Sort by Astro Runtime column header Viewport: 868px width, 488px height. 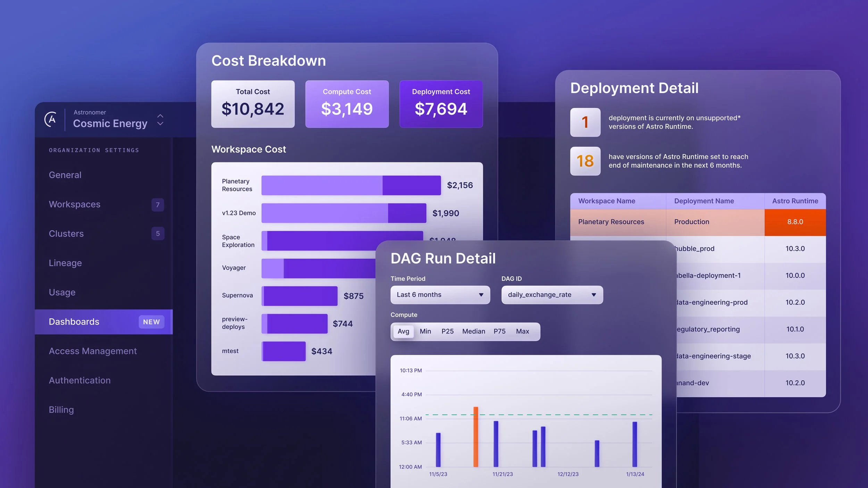click(x=795, y=201)
